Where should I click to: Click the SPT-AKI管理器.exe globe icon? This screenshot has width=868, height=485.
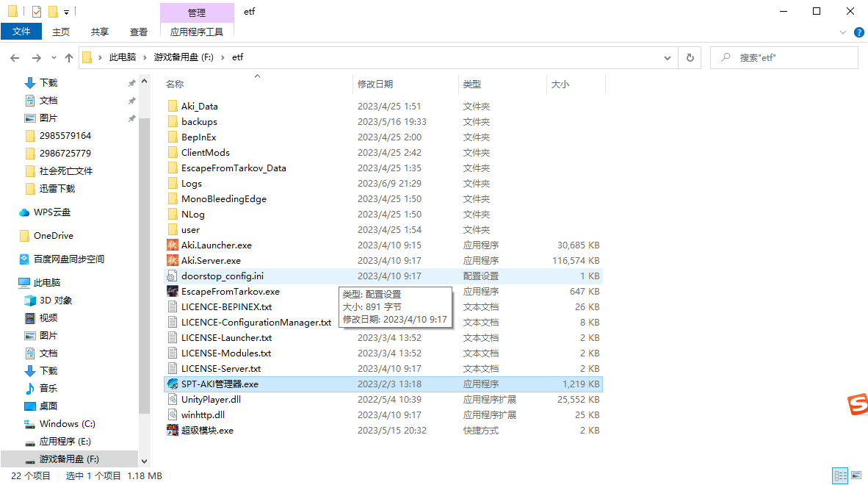[173, 384]
